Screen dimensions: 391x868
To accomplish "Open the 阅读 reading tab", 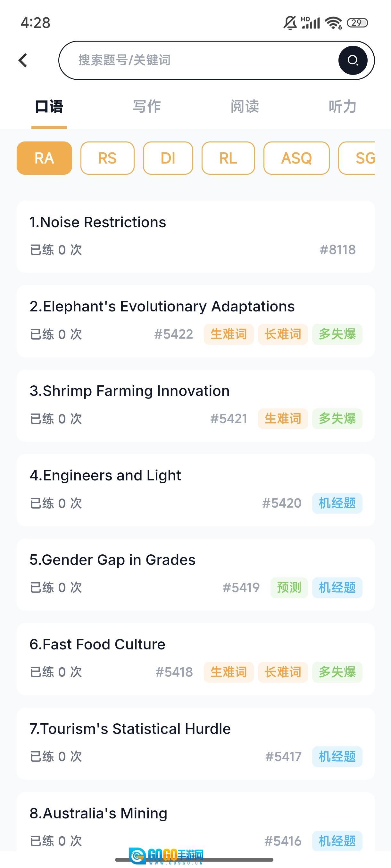I will click(x=245, y=107).
